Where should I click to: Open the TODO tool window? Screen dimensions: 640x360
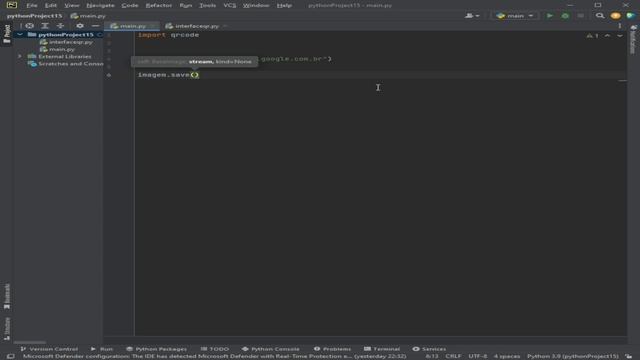tap(215, 349)
